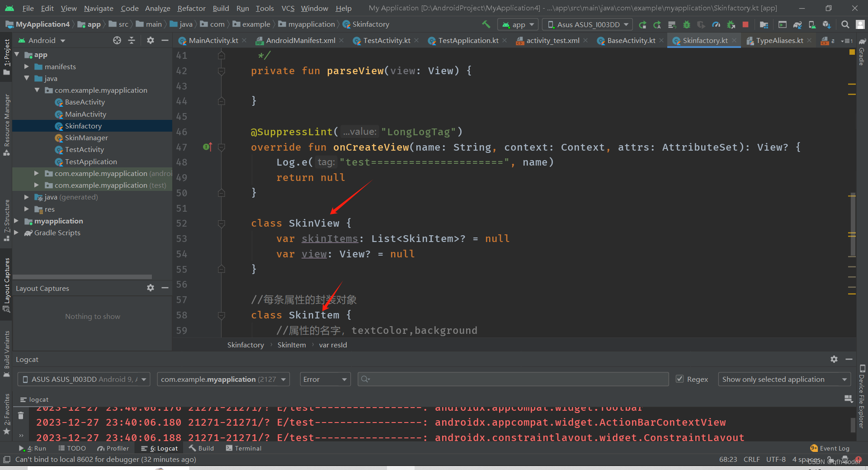Image resolution: width=868 pixels, height=470 pixels.
Task: Toggle the Resource Manager side tool window
Action: 6,125
